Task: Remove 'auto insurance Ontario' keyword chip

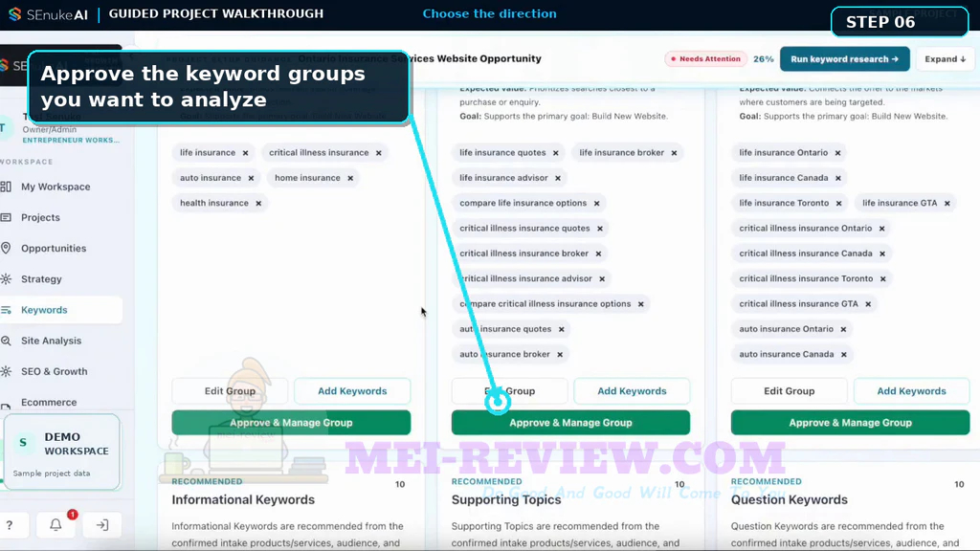Action: pos(844,329)
